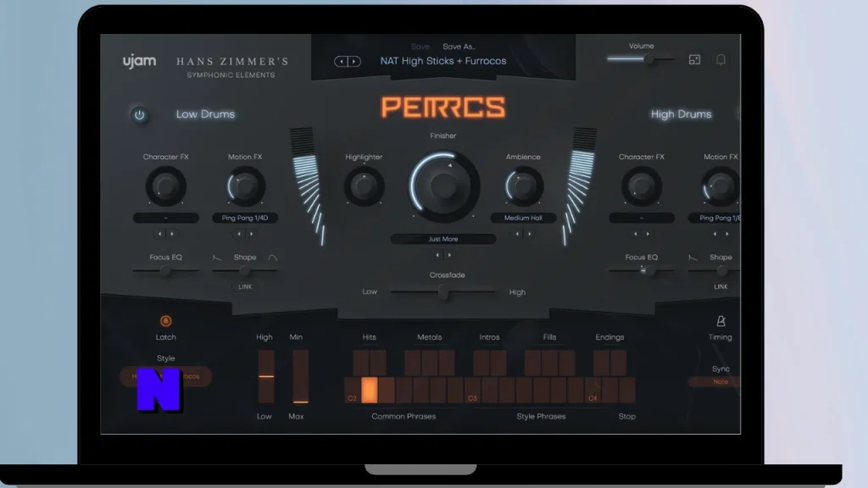868x488 pixels.
Task: Select next High Drums Character FX preset
Action: tap(648, 234)
